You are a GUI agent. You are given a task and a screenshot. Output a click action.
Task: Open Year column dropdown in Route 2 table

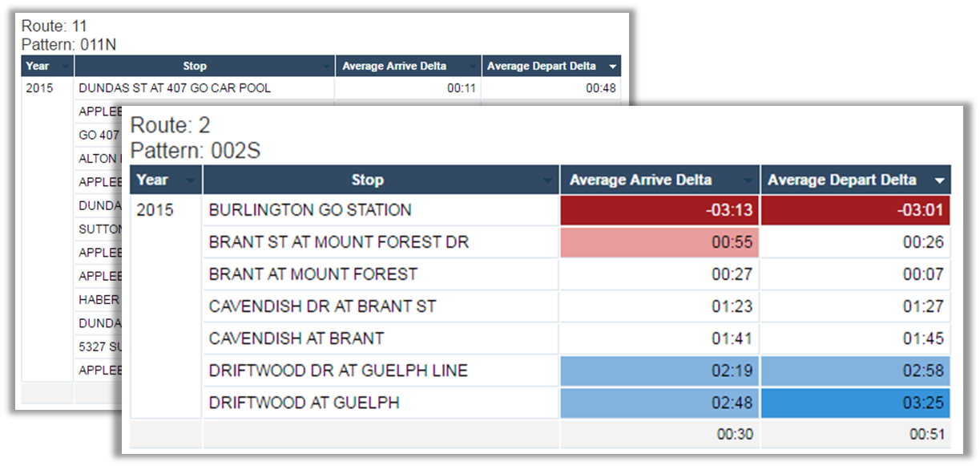pyautogui.click(x=192, y=180)
